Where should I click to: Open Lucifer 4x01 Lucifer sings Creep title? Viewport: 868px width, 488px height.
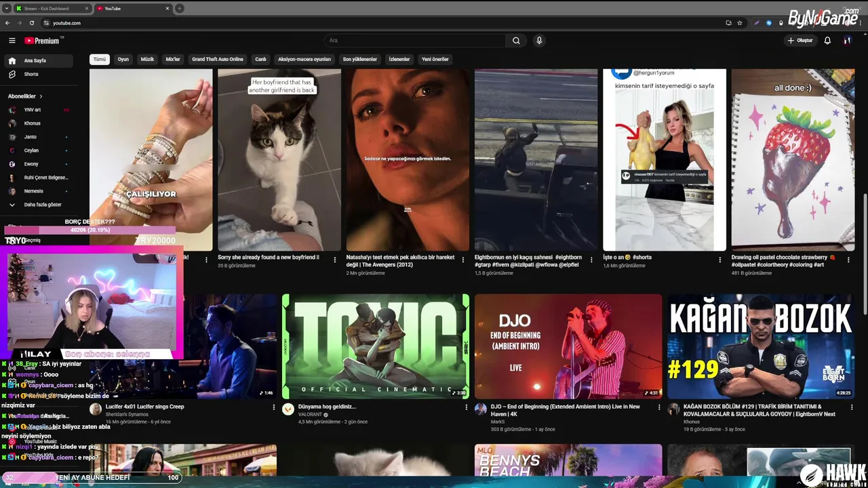click(144, 407)
